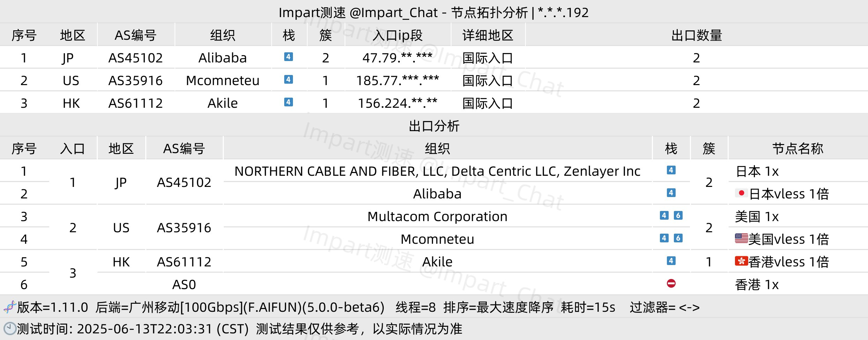Select the AS编号 header in entry table
This screenshot has height=340, width=868.
135,35
